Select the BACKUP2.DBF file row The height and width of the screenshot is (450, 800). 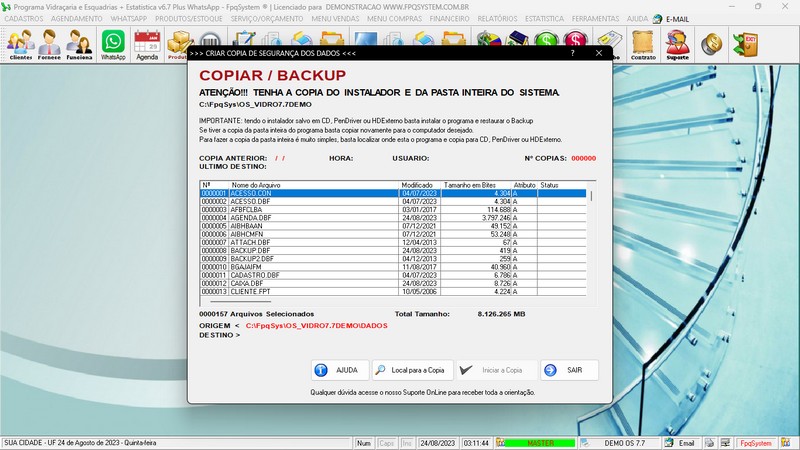pos(393,259)
